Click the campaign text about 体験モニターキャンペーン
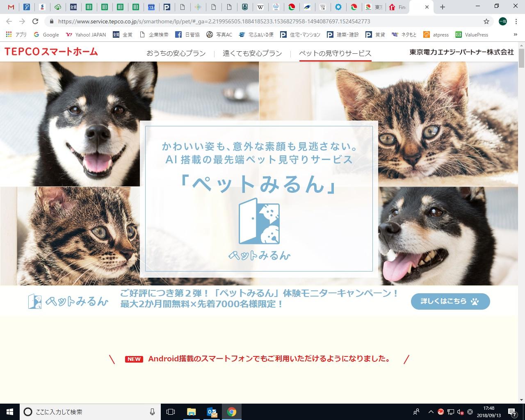This screenshot has height=420, width=525. (259, 294)
